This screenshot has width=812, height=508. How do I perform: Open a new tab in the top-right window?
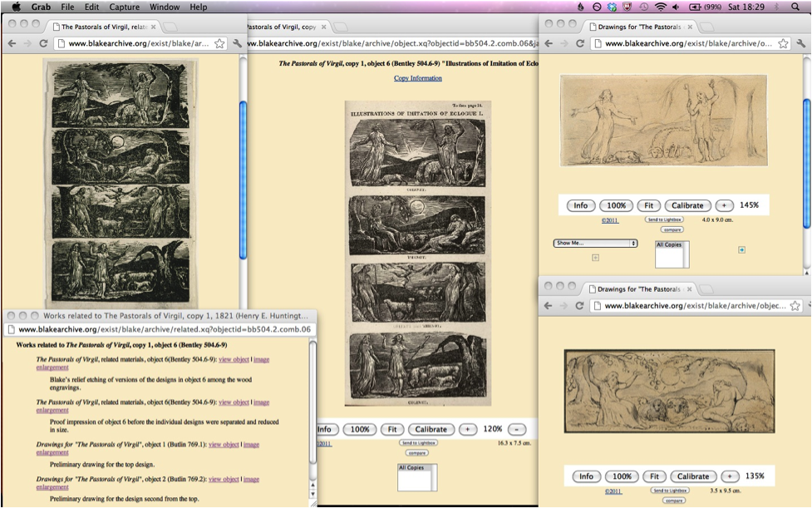tap(707, 27)
